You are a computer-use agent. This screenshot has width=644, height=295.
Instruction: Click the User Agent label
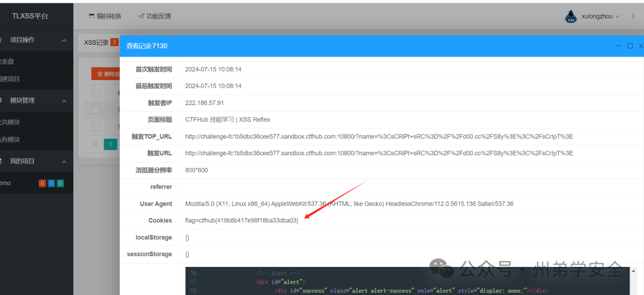[x=156, y=204]
